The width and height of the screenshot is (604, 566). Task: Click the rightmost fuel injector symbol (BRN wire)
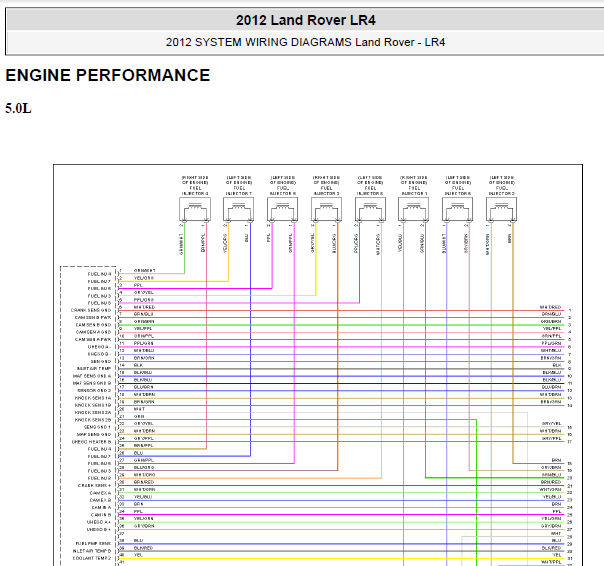[x=502, y=209]
